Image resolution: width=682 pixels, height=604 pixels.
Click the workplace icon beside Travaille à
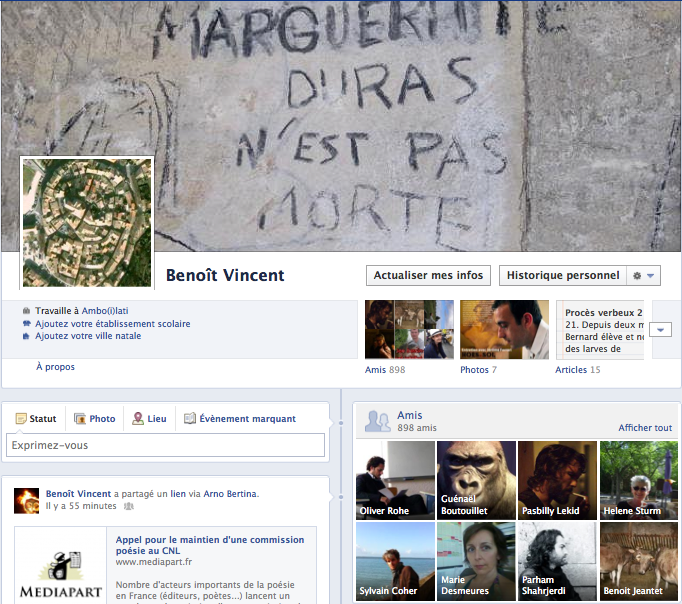pyautogui.click(x=26, y=311)
